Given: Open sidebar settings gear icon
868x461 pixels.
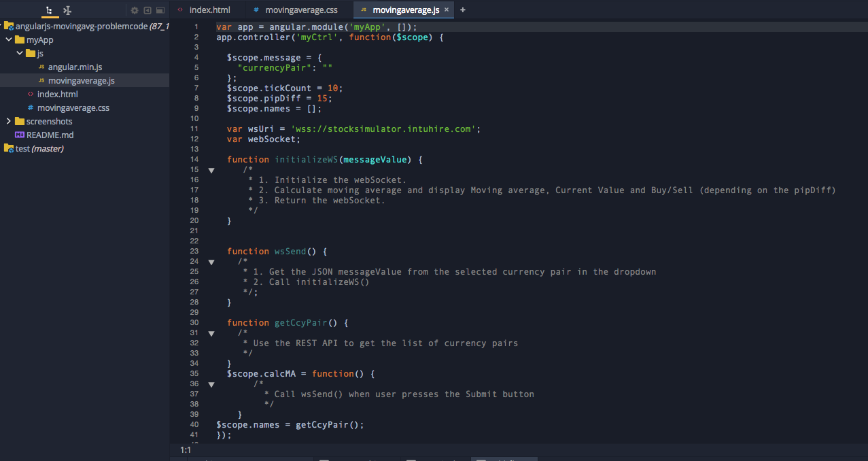Looking at the screenshot, I should coord(135,10).
